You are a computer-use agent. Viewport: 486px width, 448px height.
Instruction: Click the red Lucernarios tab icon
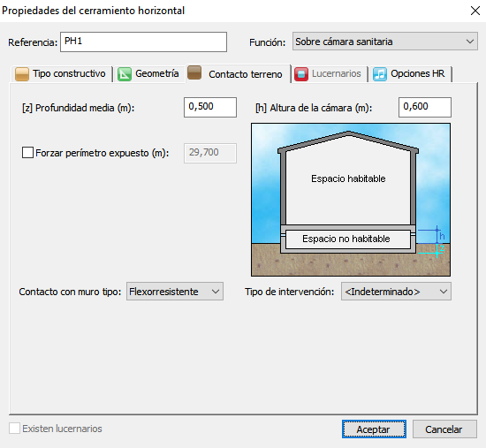301,74
